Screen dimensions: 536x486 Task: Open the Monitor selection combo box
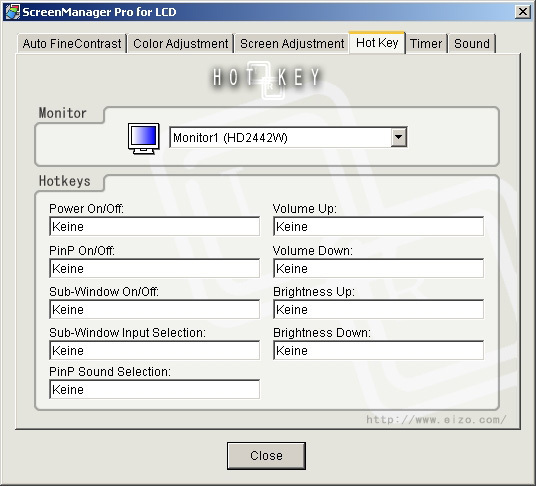tap(288, 137)
